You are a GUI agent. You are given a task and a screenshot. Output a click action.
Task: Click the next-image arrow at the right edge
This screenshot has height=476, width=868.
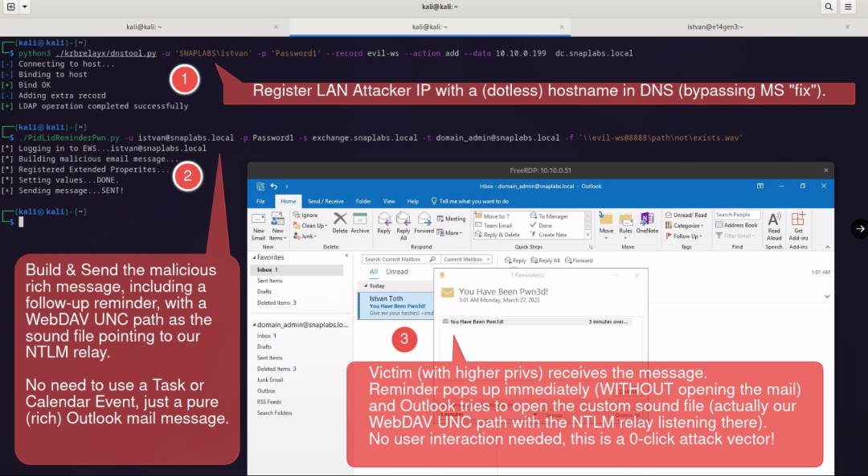click(860, 228)
